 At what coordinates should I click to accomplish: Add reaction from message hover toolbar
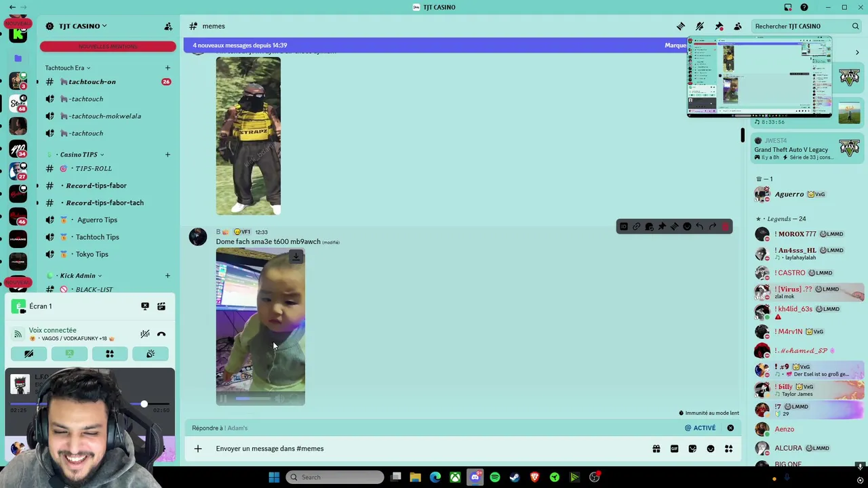click(x=687, y=226)
